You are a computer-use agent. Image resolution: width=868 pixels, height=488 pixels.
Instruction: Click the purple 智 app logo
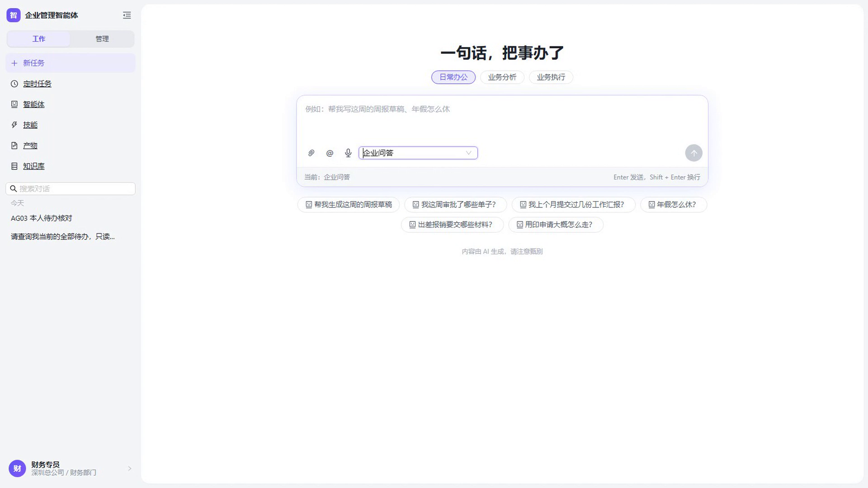point(14,15)
